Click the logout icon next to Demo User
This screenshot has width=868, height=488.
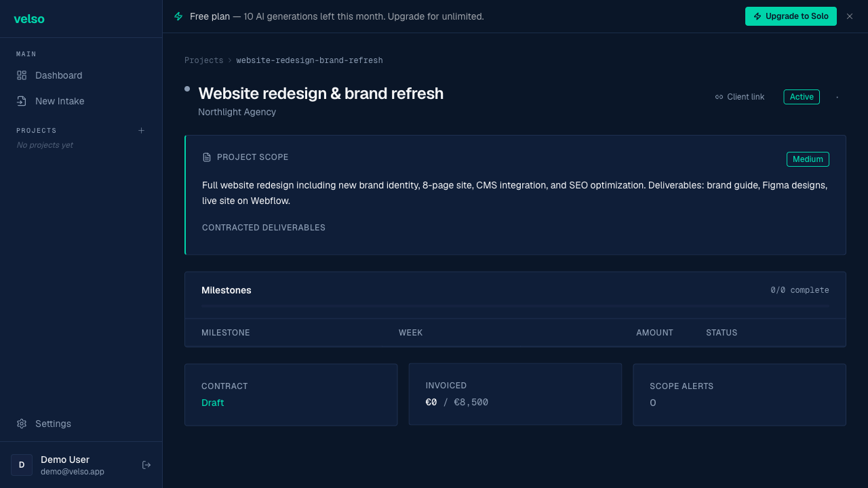click(x=146, y=464)
